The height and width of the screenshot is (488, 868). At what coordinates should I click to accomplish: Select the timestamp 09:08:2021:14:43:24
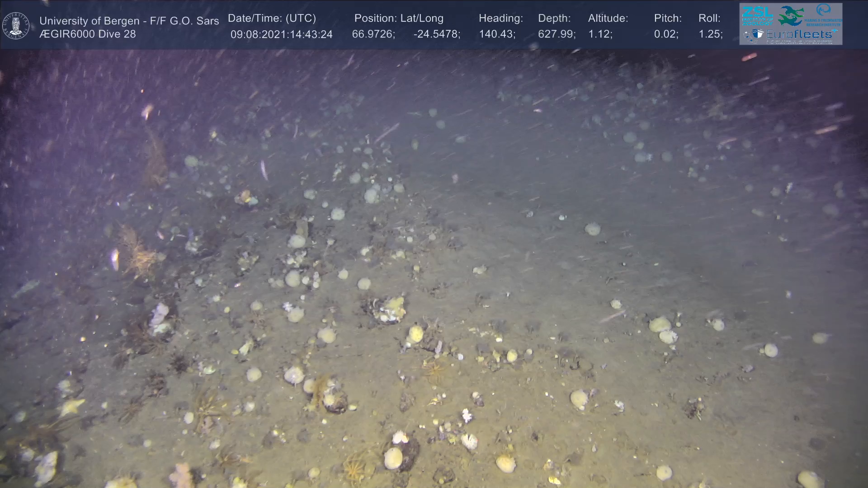(x=281, y=34)
